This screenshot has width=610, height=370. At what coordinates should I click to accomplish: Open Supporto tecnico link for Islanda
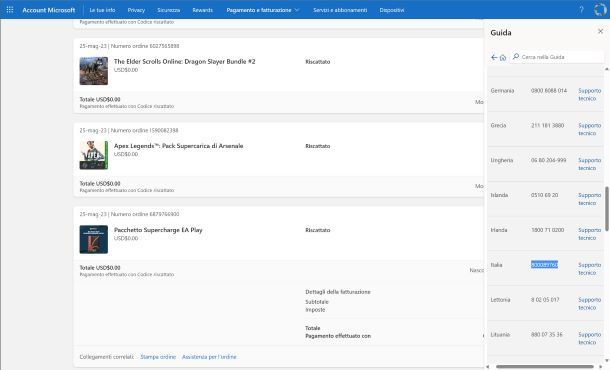tap(589, 199)
